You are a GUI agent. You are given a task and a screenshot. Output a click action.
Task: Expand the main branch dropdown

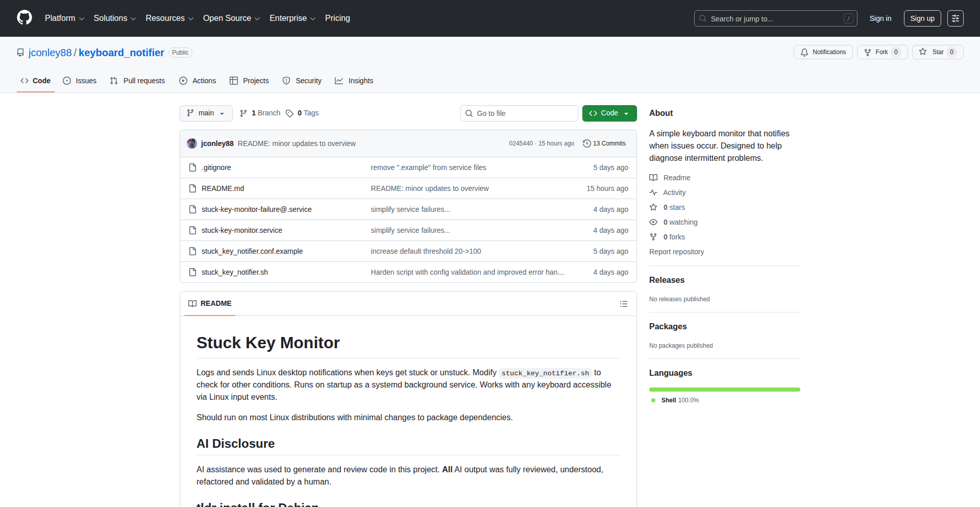tap(206, 113)
